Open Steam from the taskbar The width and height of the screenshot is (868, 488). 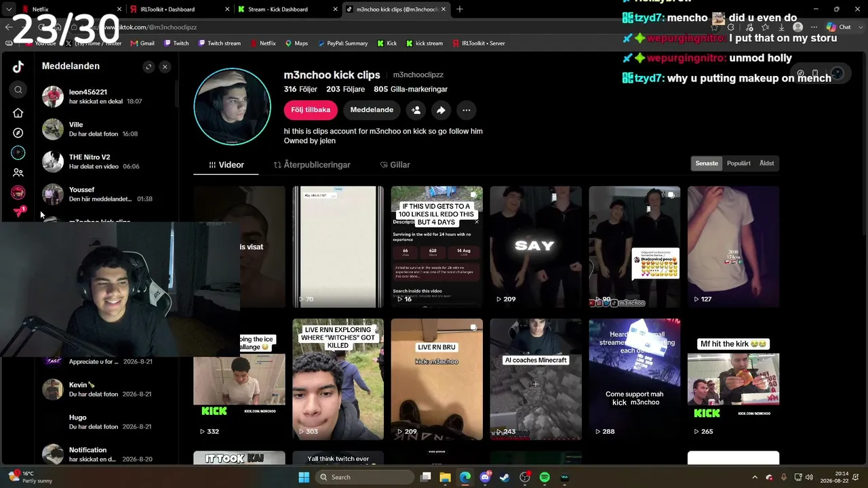pyautogui.click(x=505, y=477)
